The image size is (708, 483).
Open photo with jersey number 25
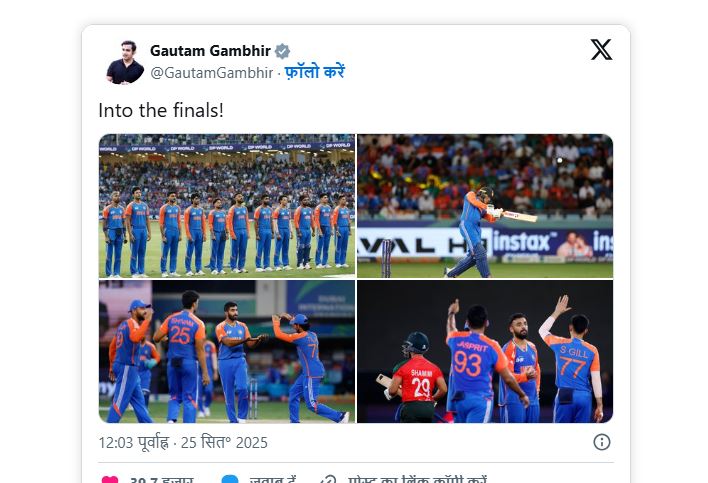tap(227, 351)
